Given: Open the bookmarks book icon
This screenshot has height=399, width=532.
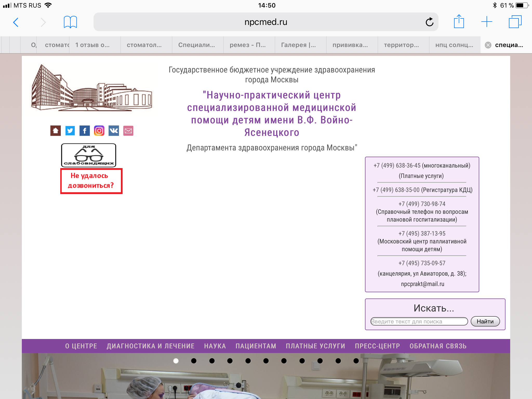Looking at the screenshot, I should pos(70,22).
